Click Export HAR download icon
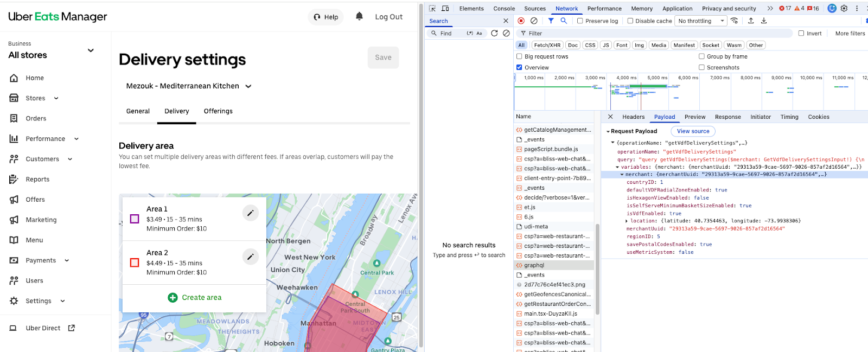Image resolution: width=868 pixels, height=352 pixels. (764, 21)
